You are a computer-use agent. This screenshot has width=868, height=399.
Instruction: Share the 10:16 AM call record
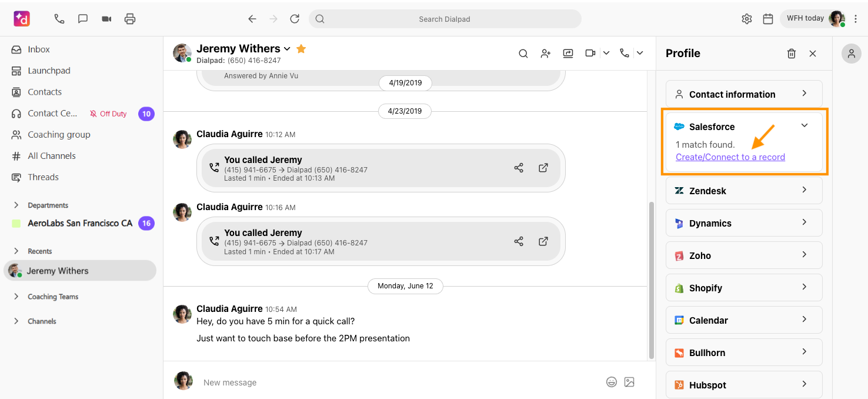(519, 241)
